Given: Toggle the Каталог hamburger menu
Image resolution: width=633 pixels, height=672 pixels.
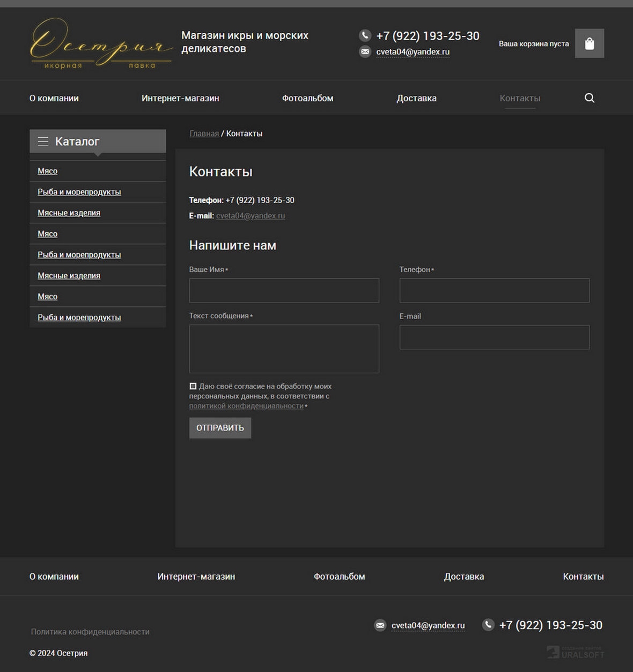Looking at the screenshot, I should [43, 142].
